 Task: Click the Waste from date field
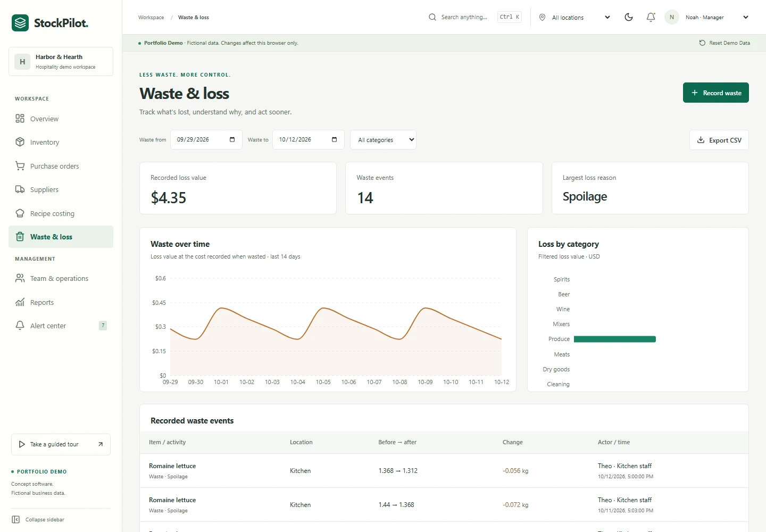206,140
